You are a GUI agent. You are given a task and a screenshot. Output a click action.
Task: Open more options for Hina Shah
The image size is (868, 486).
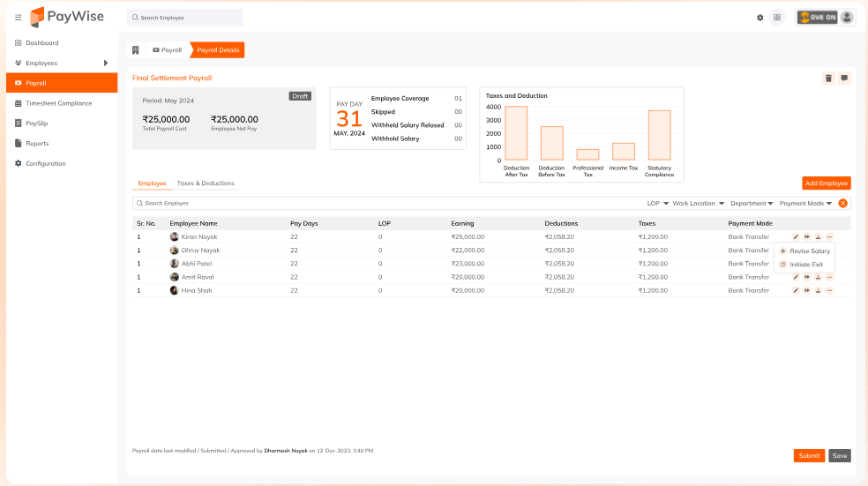tap(829, 290)
